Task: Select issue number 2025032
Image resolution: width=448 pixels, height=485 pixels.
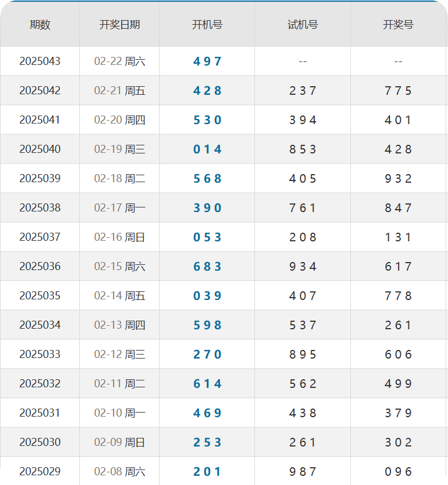Action: (x=40, y=383)
